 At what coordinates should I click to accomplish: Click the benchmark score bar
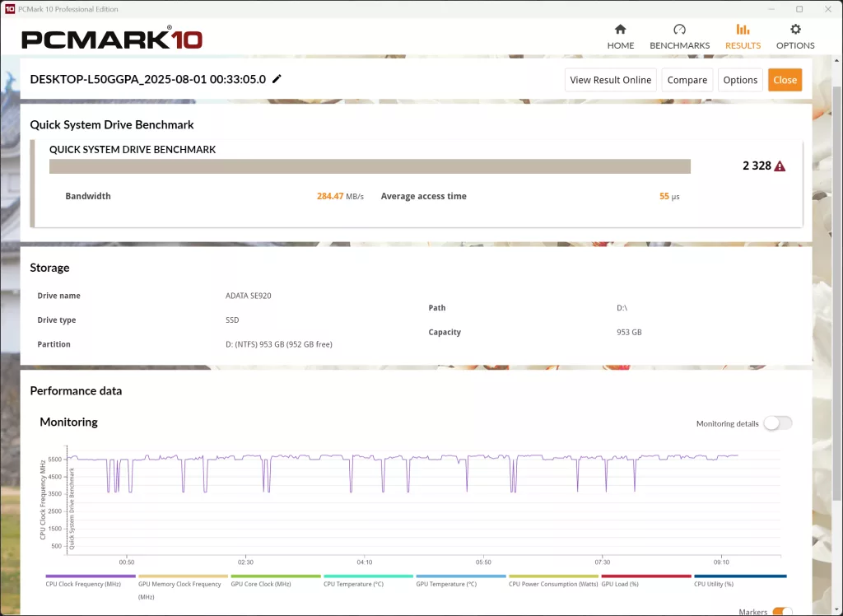tap(370, 166)
